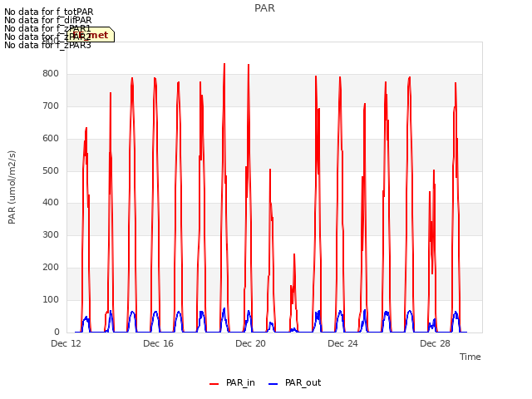The width and height of the screenshot is (532, 399).
Task: Click the 0 y-axis tick label
Action: pos(57,332)
